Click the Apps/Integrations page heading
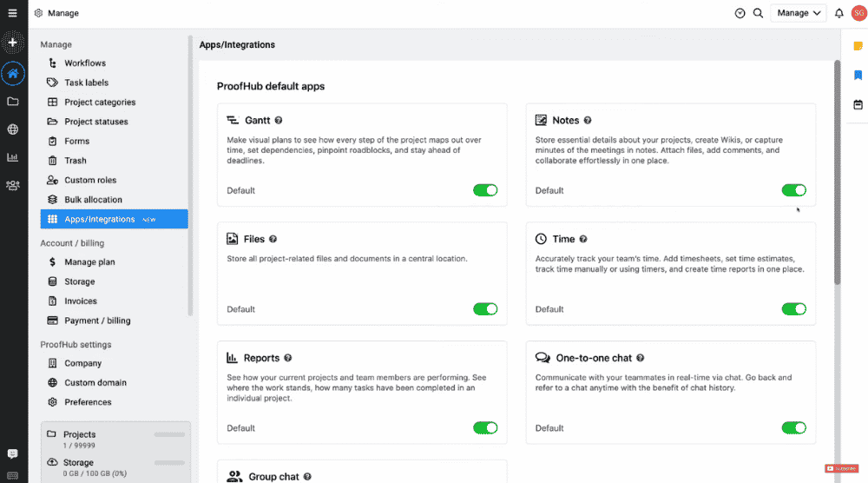 [237, 45]
